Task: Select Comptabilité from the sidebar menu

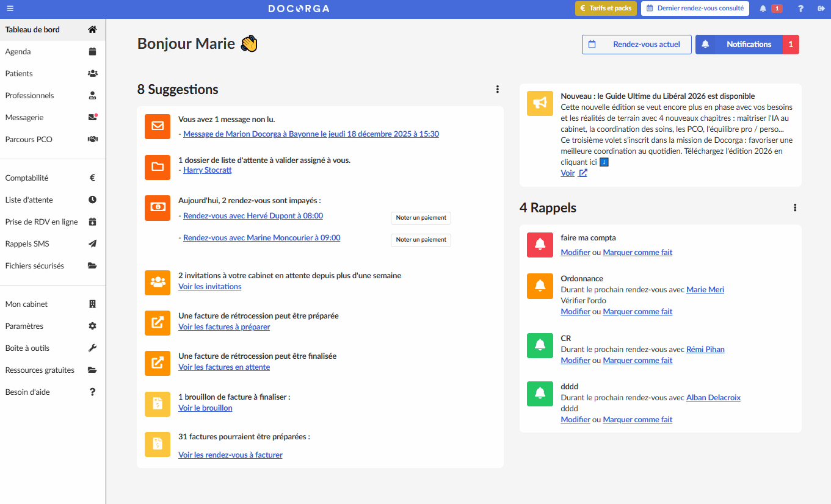Action: 27,178
